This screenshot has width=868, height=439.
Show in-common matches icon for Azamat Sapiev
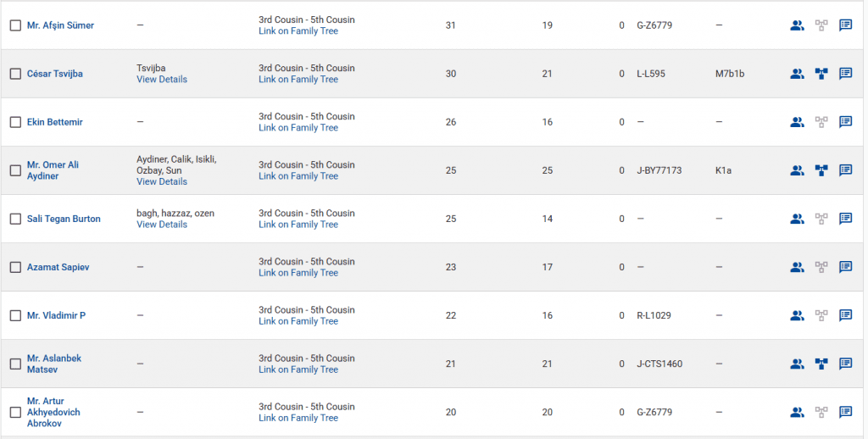click(x=797, y=267)
